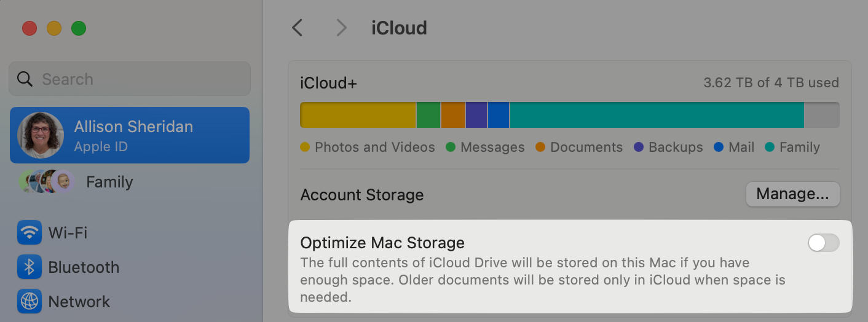Open the Family label in the sidebar

109,183
